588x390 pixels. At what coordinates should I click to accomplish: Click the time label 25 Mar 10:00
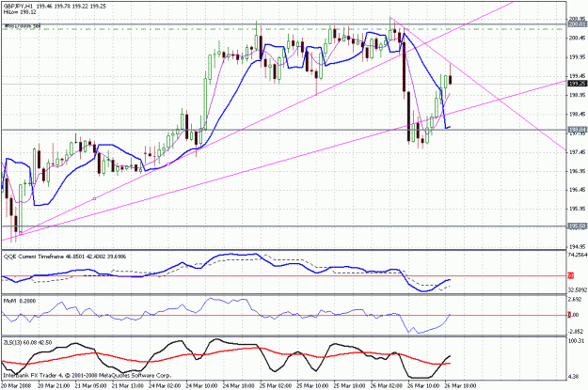pos(312,385)
